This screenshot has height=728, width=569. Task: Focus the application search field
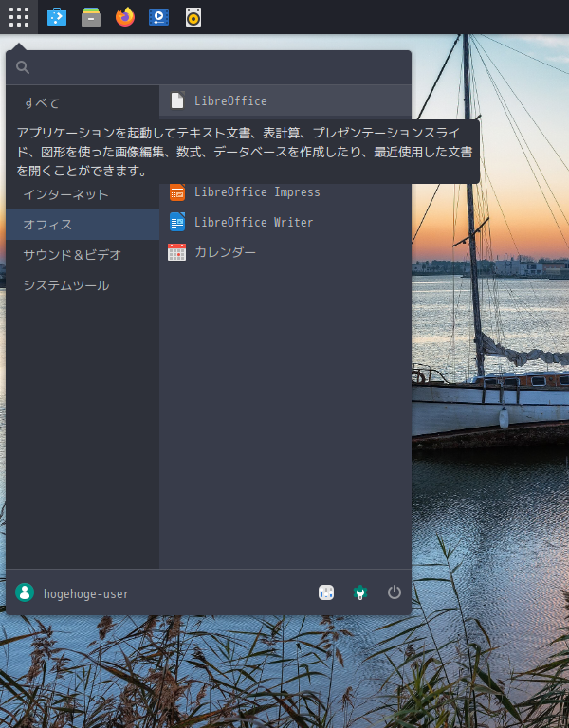click(x=209, y=67)
